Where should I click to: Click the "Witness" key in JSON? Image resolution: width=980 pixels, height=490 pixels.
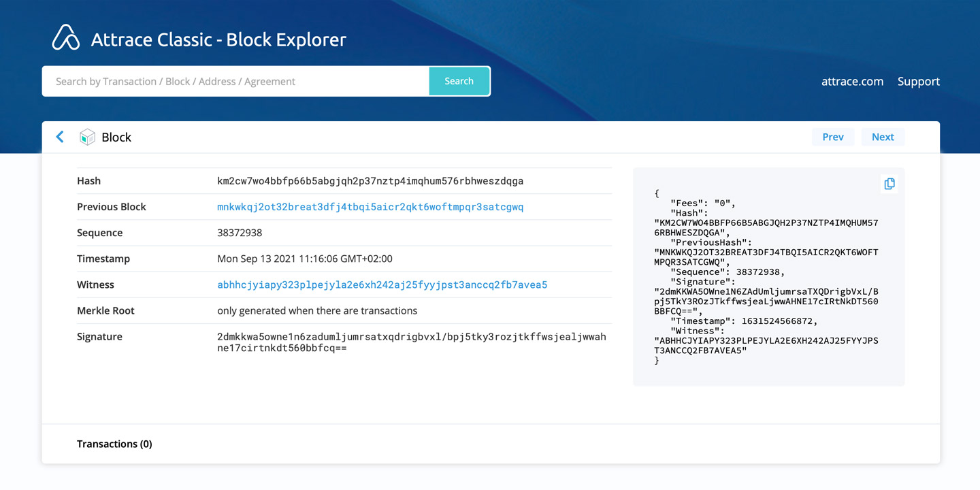(x=698, y=331)
